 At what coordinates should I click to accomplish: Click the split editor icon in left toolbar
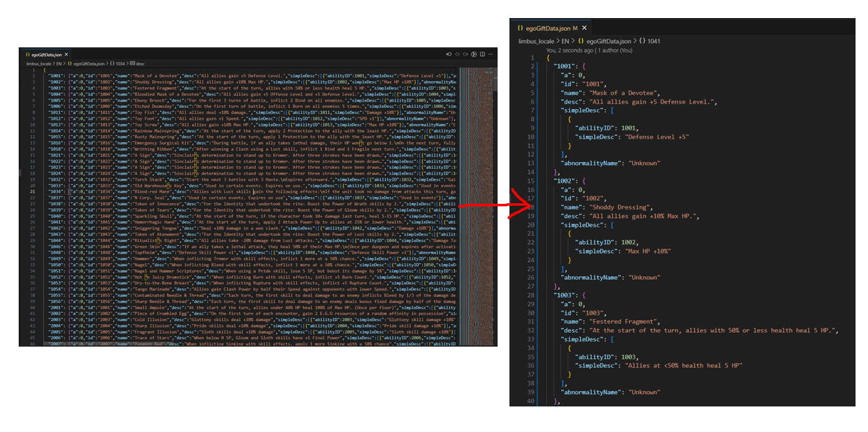(482, 55)
